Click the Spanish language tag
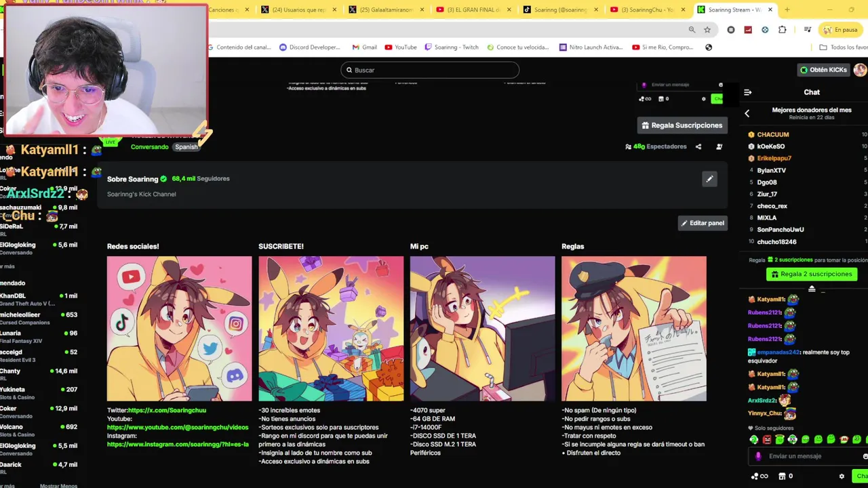 coord(186,147)
